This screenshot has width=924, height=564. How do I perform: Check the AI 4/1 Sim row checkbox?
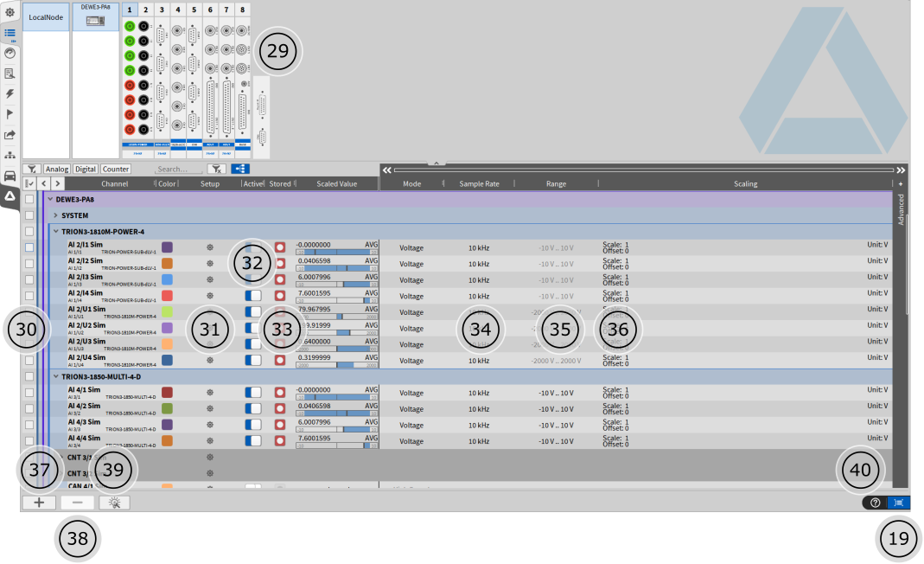click(x=29, y=393)
